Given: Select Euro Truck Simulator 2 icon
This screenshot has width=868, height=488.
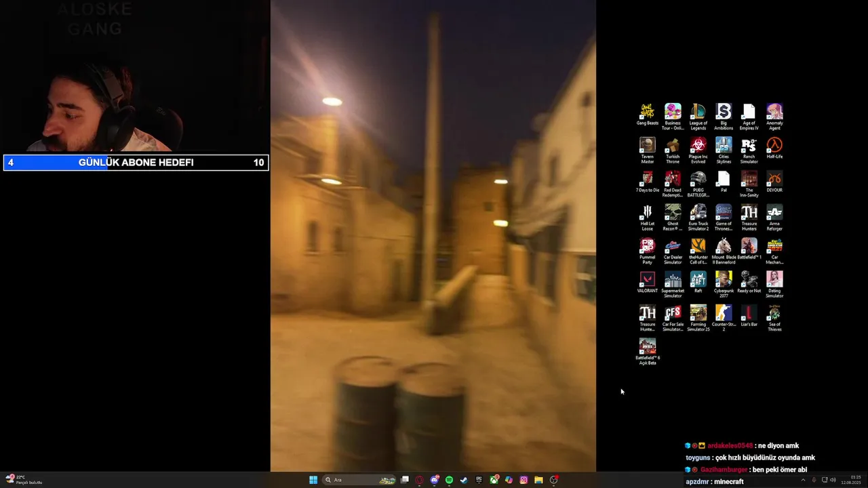Looking at the screenshot, I should tap(698, 218).
